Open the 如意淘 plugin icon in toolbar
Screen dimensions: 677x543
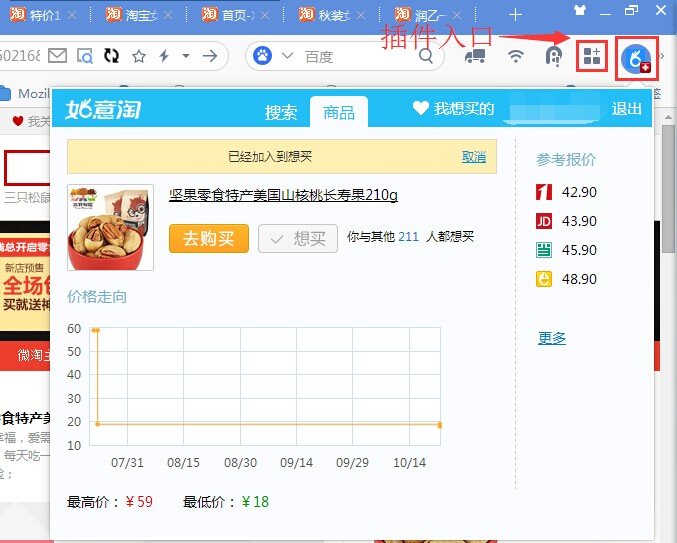636,58
